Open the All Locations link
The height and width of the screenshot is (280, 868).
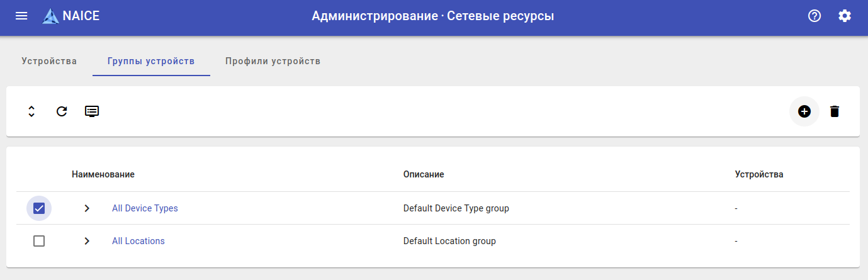pyautogui.click(x=138, y=241)
